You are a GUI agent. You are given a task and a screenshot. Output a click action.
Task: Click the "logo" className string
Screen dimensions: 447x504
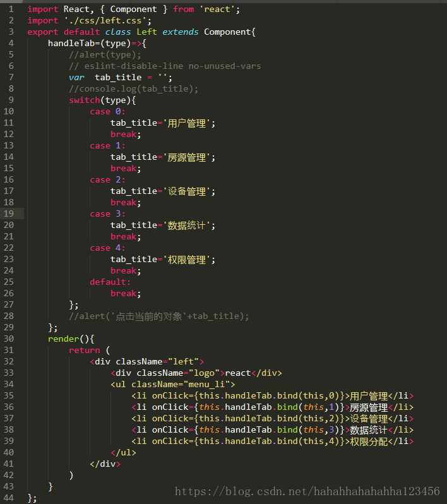click(x=204, y=373)
